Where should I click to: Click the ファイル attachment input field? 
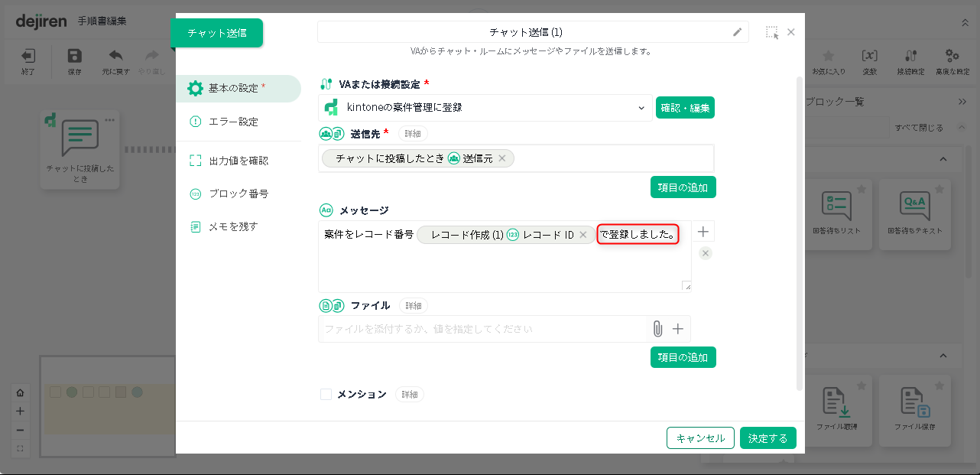click(x=482, y=329)
